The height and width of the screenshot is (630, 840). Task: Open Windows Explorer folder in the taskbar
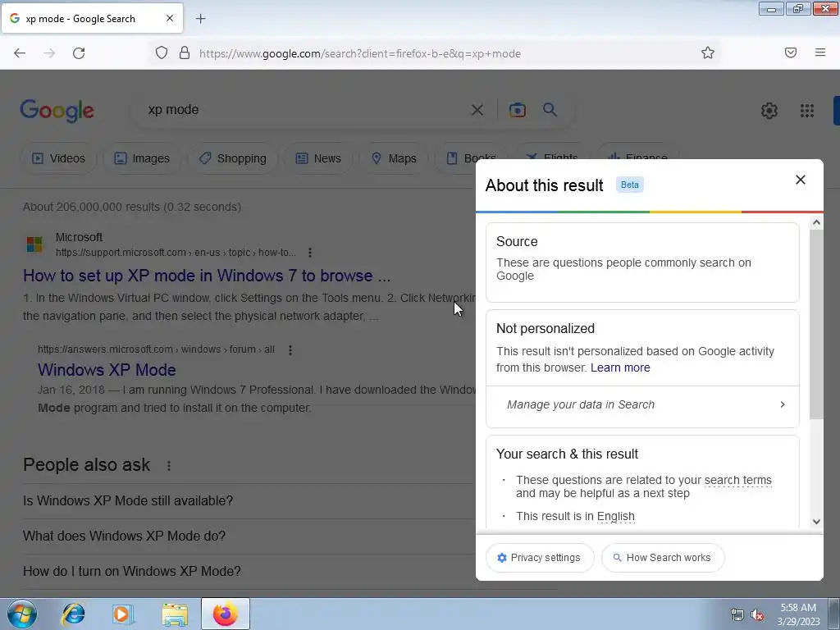click(x=175, y=614)
